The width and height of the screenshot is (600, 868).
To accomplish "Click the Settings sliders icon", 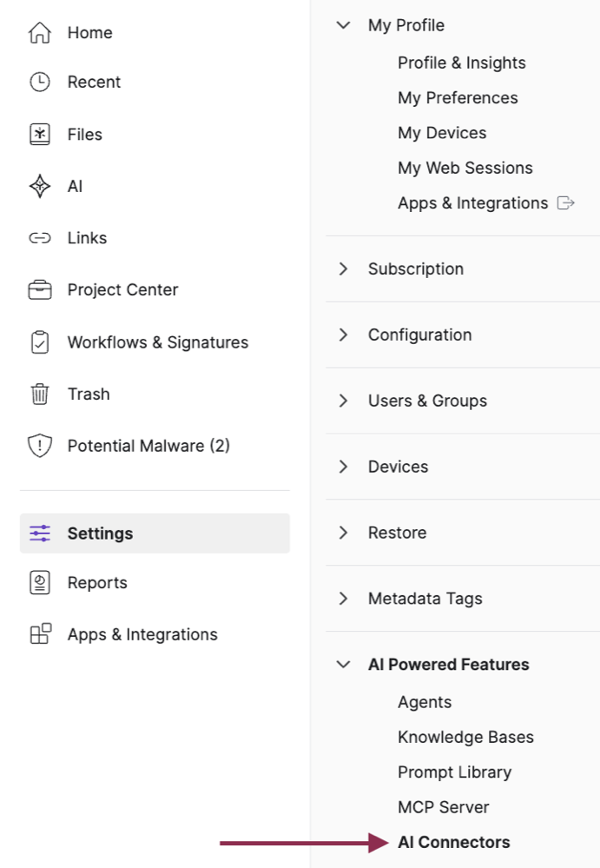I will 40,533.
